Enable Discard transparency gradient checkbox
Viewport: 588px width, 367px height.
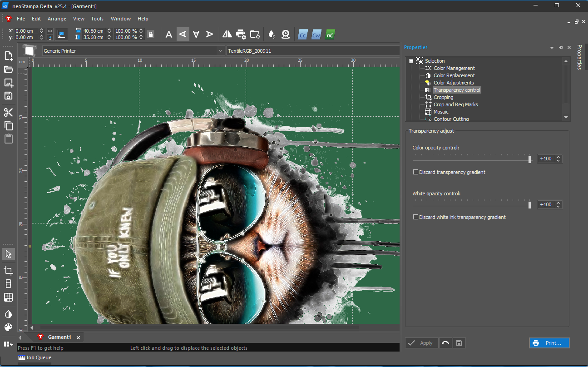tap(415, 172)
